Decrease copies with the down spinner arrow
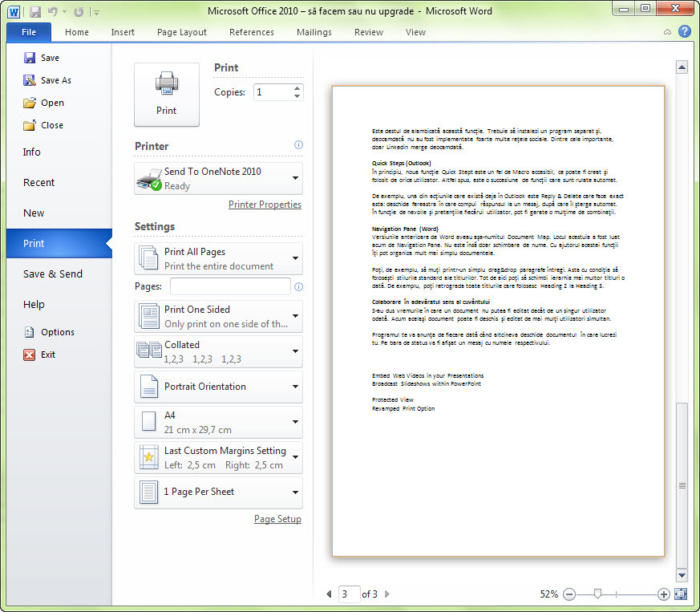The height and width of the screenshot is (612, 700). [297, 96]
